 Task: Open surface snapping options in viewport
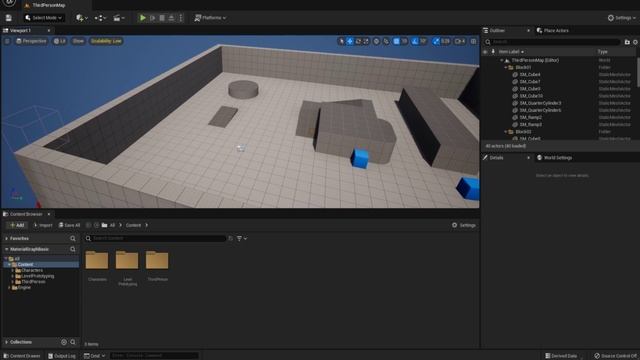386,41
